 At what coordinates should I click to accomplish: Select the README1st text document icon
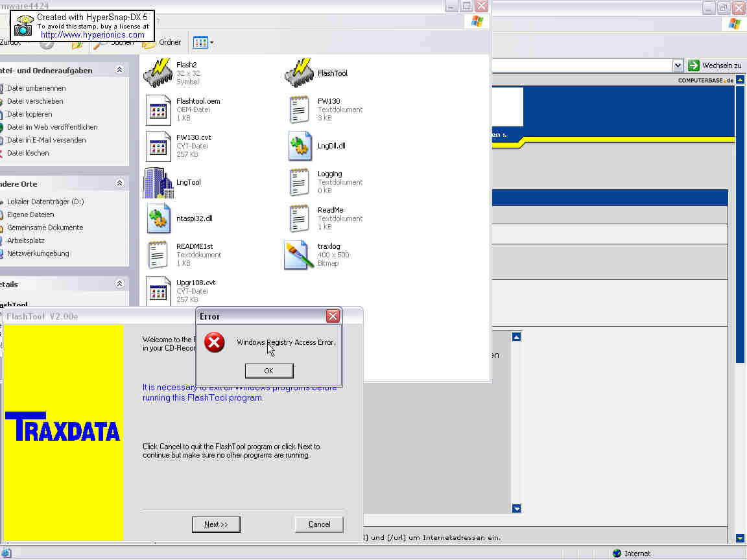(158, 255)
